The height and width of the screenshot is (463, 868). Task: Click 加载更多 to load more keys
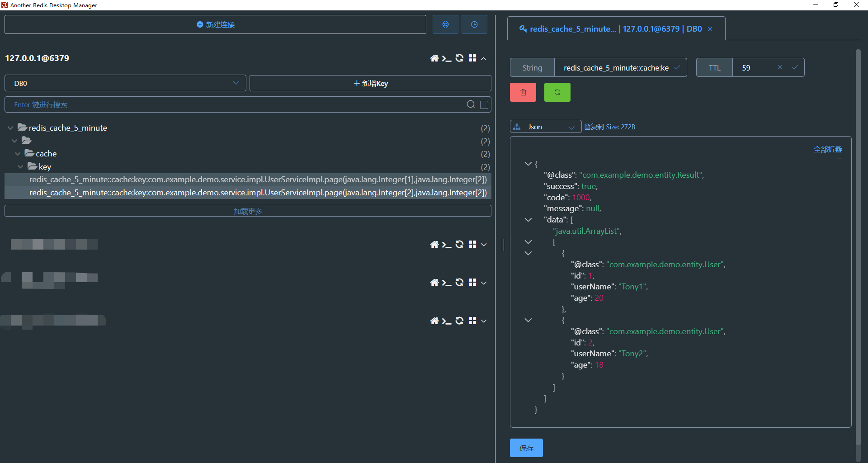click(248, 211)
